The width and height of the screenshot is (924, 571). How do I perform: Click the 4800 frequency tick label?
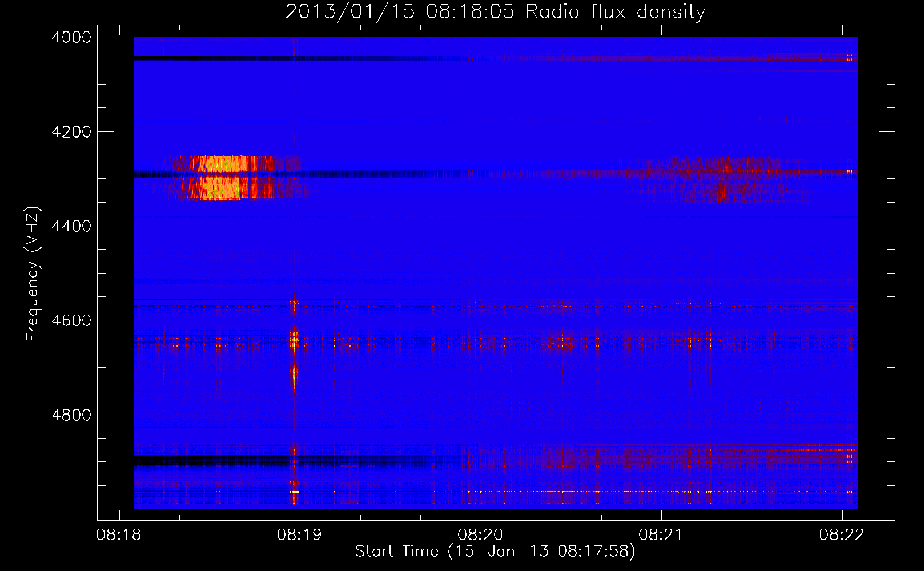71,415
